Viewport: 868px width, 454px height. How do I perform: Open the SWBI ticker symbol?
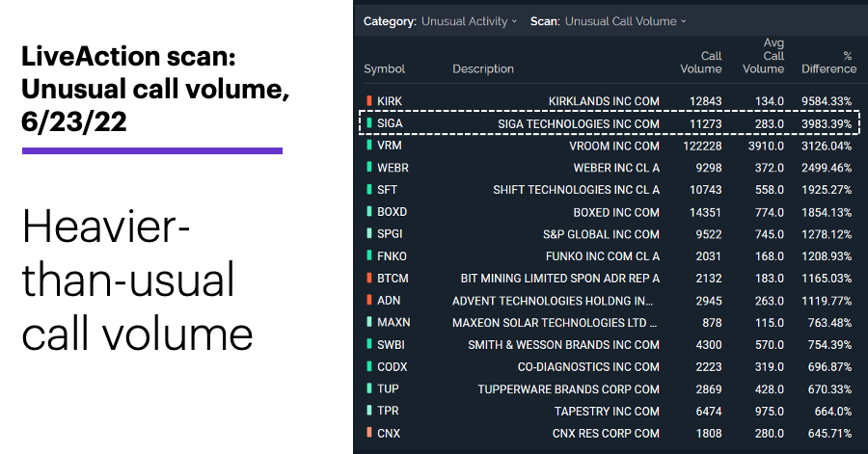[x=391, y=344]
